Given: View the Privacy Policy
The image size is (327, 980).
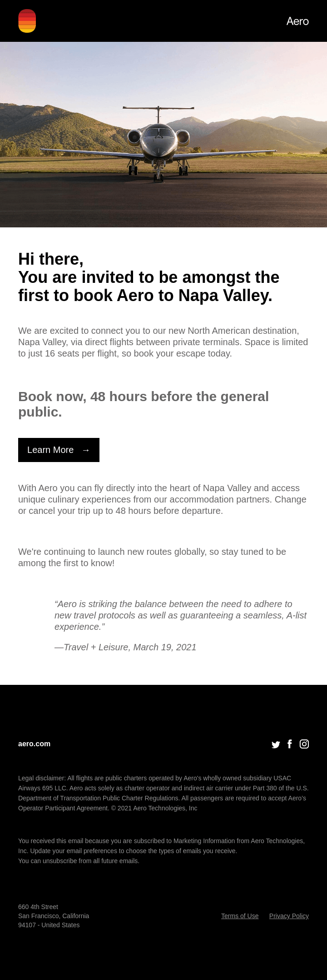Looking at the screenshot, I should pyautogui.click(x=289, y=916).
